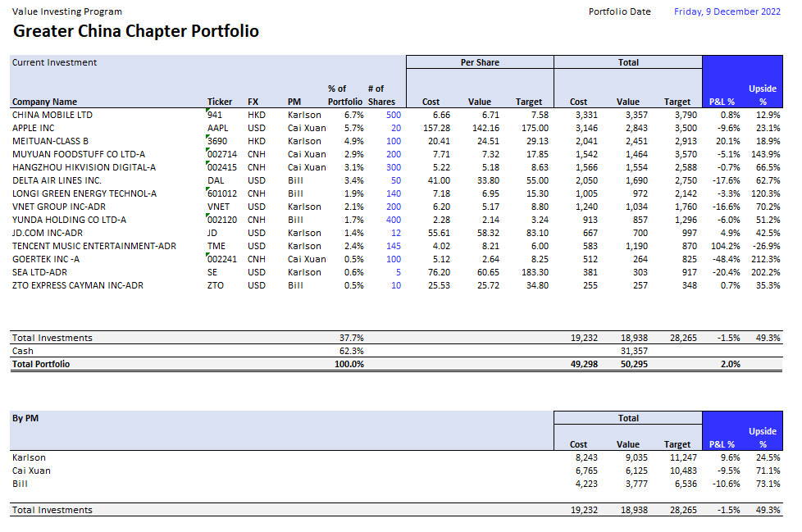
Task: Select 'TENCENT MUSIC ENTERTAINMENT-ADR' cell
Action: pos(94,246)
